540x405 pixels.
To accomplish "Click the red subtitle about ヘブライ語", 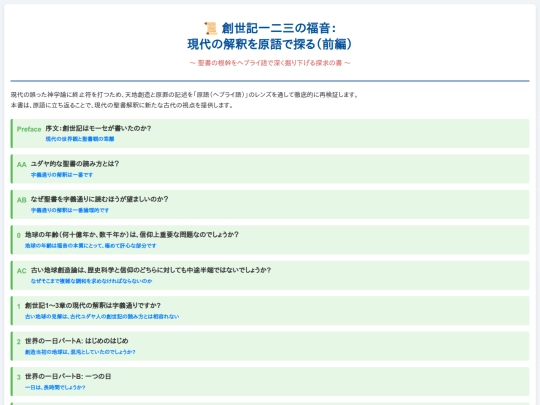I will [270, 63].
